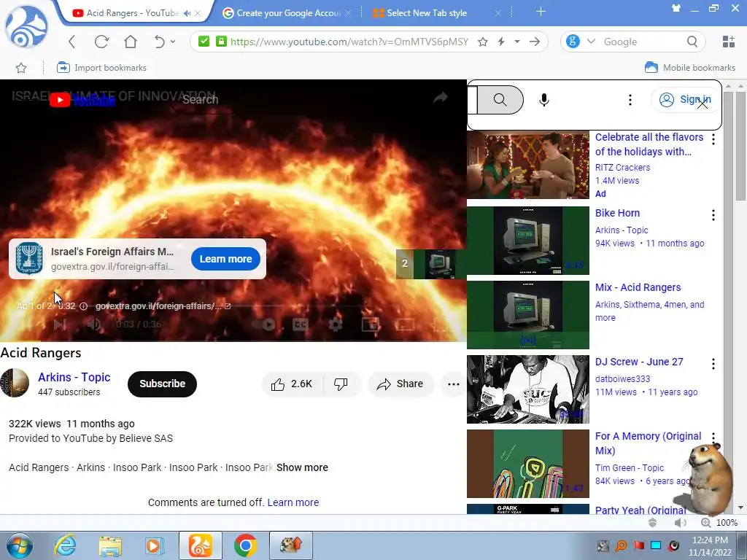Like the video with thumbs up
Viewport: 747px width, 560px height.
point(292,384)
